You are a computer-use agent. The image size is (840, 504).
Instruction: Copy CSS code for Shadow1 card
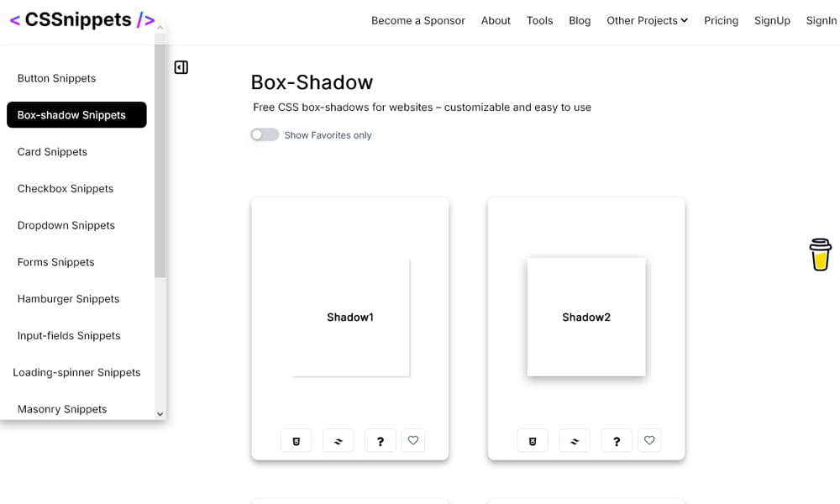click(x=296, y=440)
